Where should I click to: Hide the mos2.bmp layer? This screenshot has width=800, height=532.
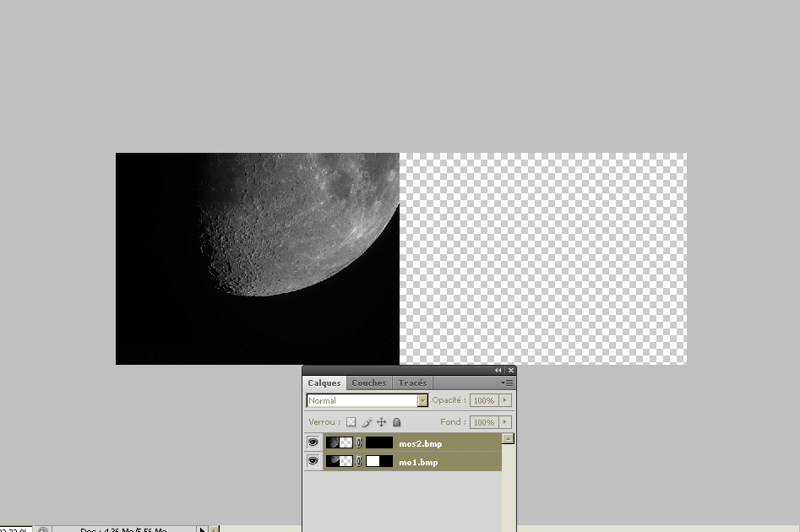(313, 442)
